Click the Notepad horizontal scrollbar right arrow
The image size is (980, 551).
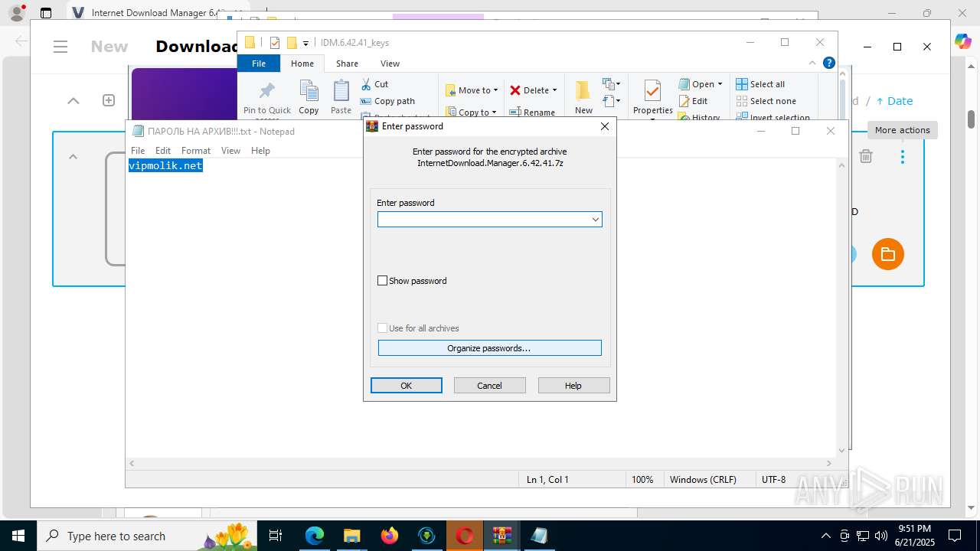click(x=829, y=463)
